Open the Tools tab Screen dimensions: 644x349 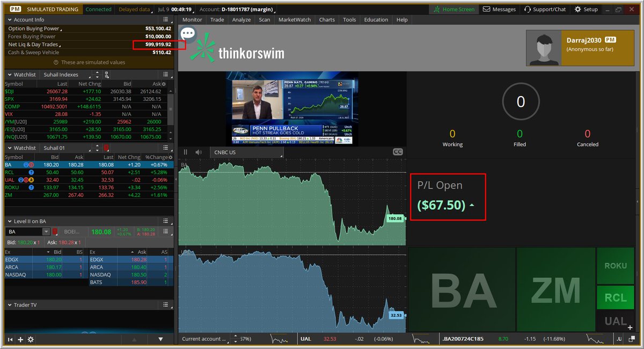pyautogui.click(x=349, y=20)
